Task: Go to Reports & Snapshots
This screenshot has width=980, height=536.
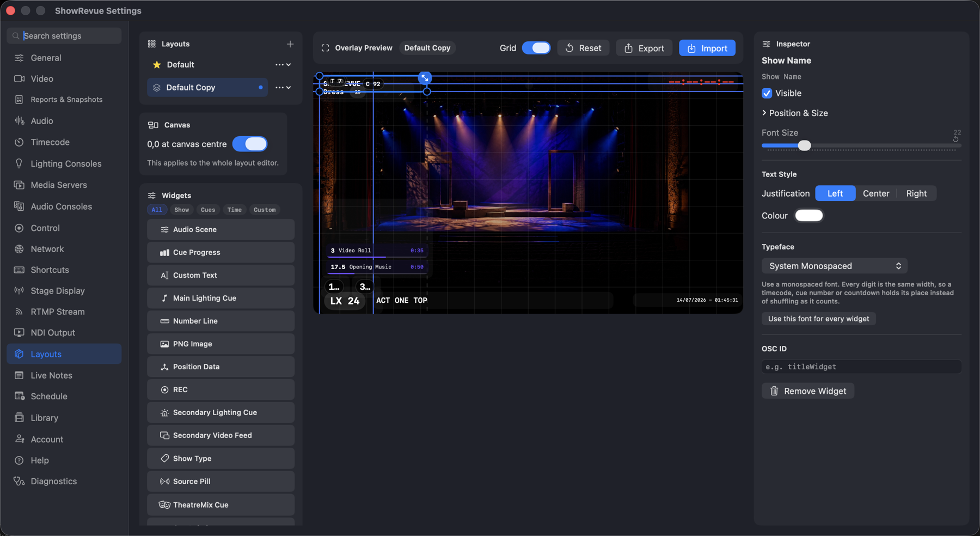Action: pyautogui.click(x=64, y=100)
